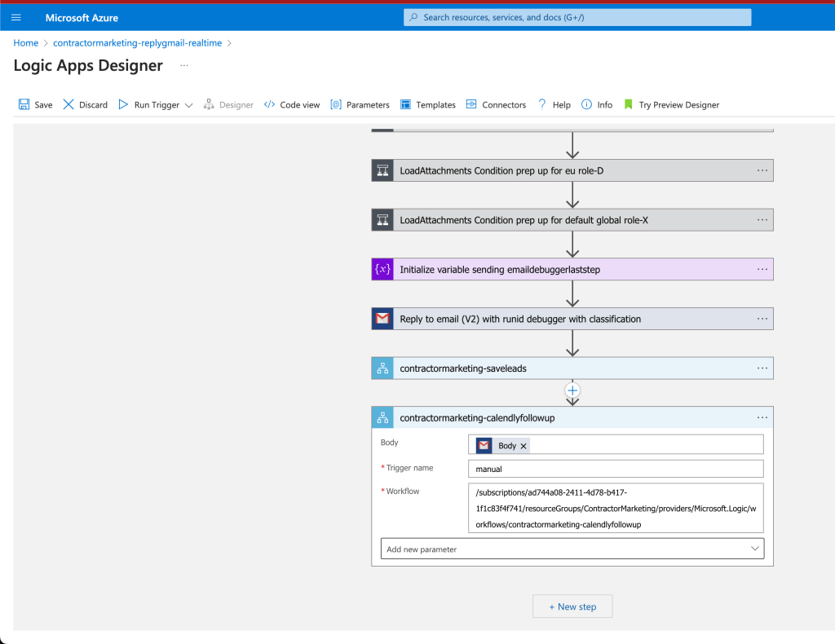This screenshot has width=835, height=644.
Task: Open the ellipsis menu on Initialize variable step
Action: point(762,269)
